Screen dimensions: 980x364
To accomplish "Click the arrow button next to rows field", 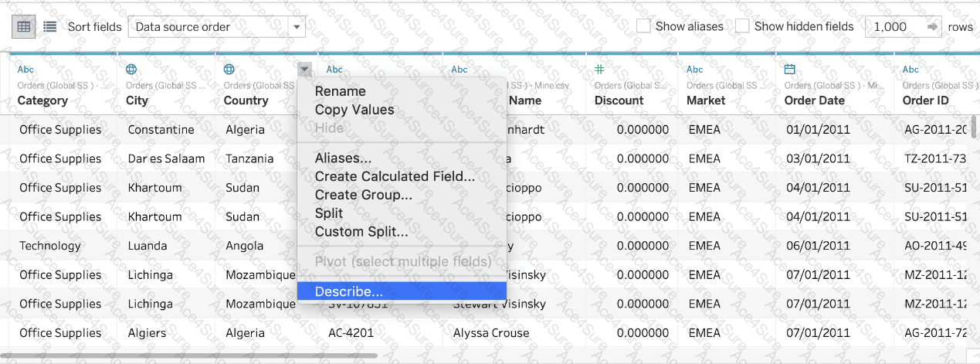I will [933, 26].
